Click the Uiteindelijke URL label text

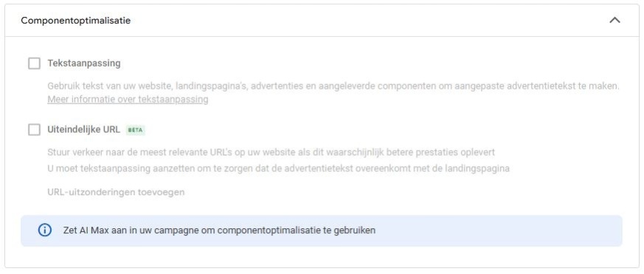[x=84, y=129]
